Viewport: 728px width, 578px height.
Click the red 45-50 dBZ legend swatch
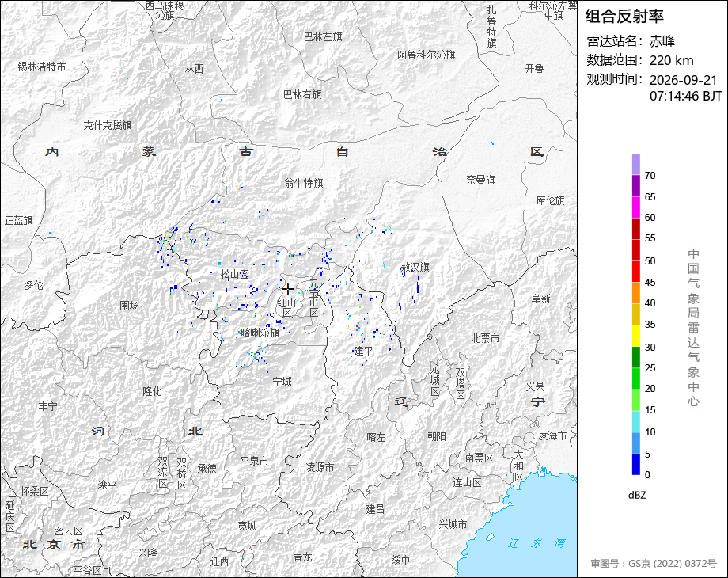(635, 272)
